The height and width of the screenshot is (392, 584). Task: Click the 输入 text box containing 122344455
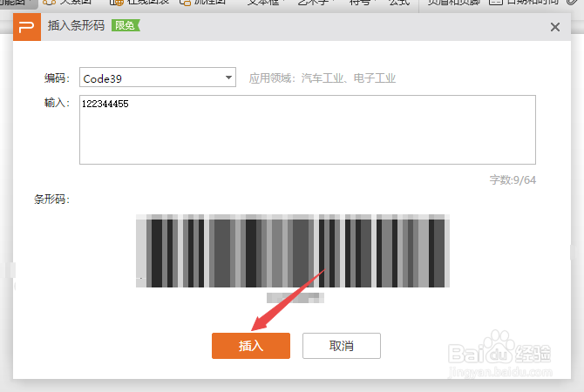[308, 130]
